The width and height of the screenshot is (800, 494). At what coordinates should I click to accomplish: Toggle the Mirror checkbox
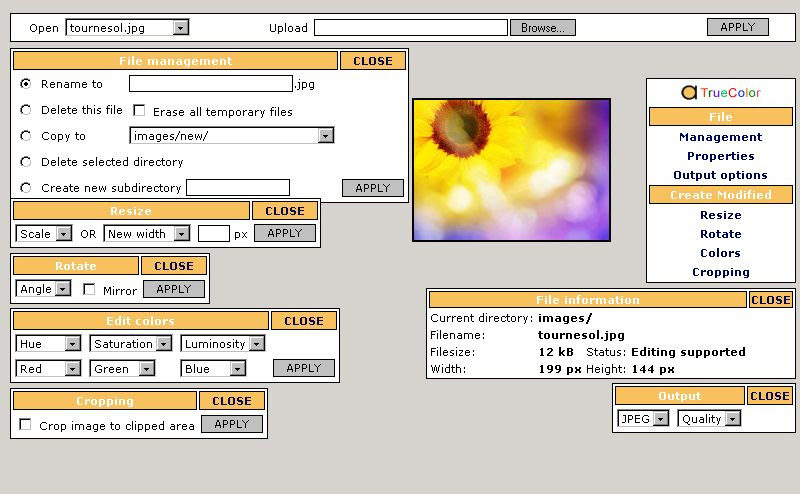pyautogui.click(x=90, y=290)
